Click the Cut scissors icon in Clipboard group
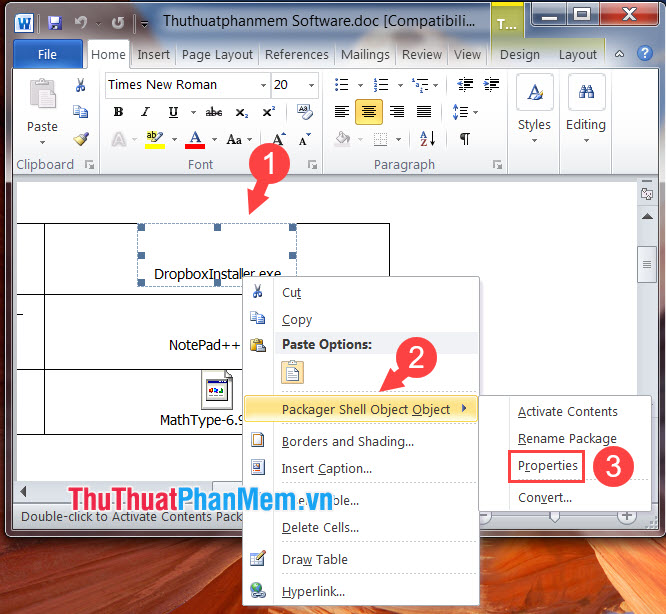Viewport: 666px width, 614px height. click(80, 85)
